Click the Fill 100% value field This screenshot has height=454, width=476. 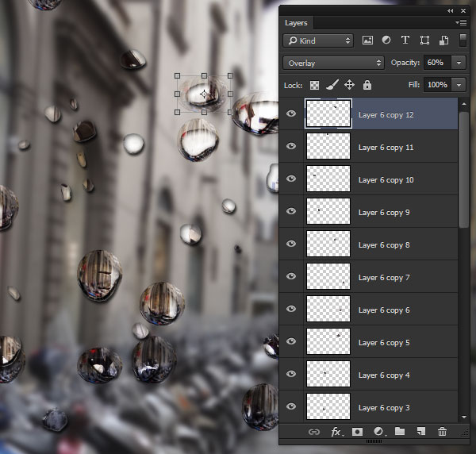coord(437,85)
